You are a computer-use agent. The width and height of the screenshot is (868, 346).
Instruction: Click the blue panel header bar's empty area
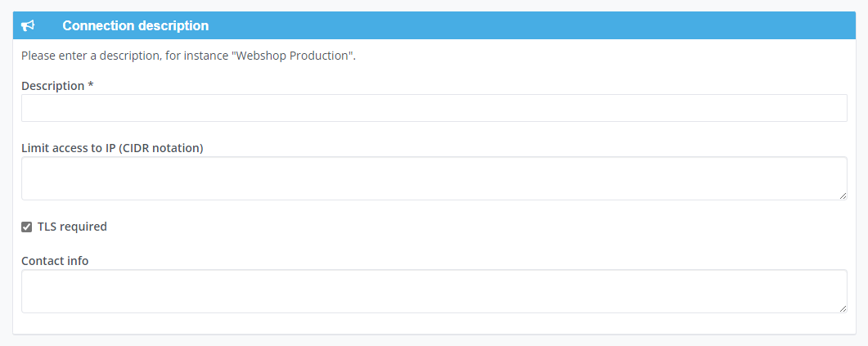[532, 25]
